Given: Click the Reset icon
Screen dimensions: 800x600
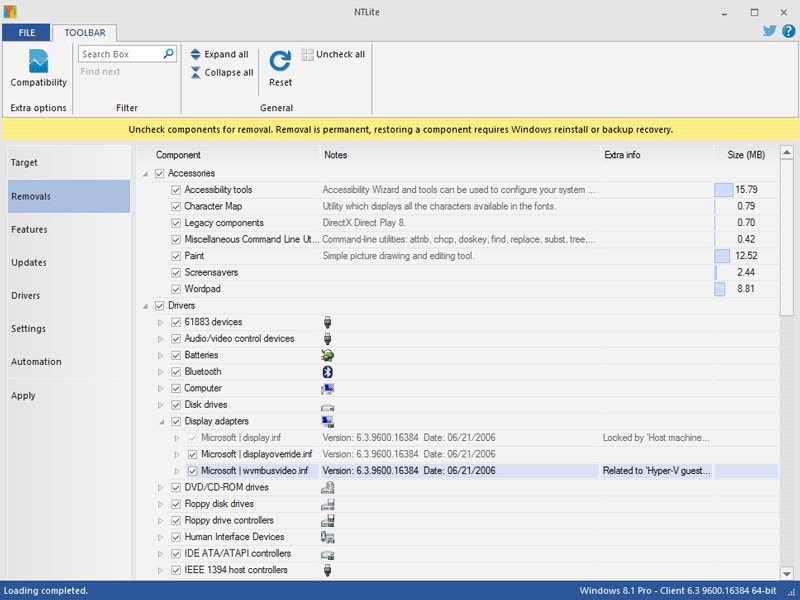Looking at the screenshot, I should (x=280, y=61).
